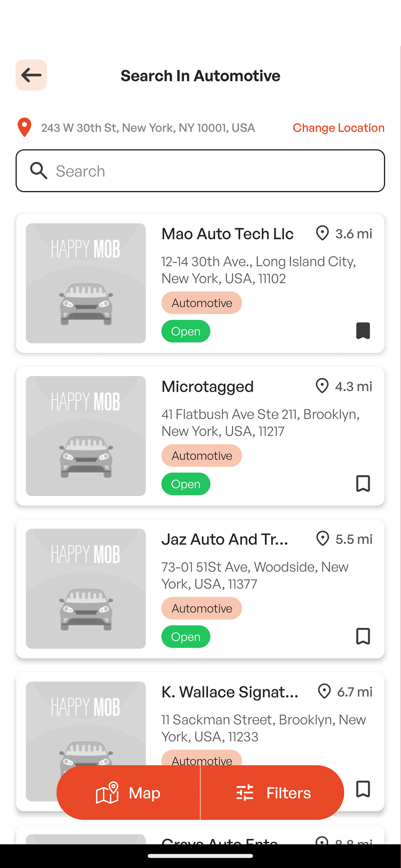Screen dimensions: 401x868
Task: Remove bookmark from Mao Auto Tech Llc
Action: (x=363, y=331)
